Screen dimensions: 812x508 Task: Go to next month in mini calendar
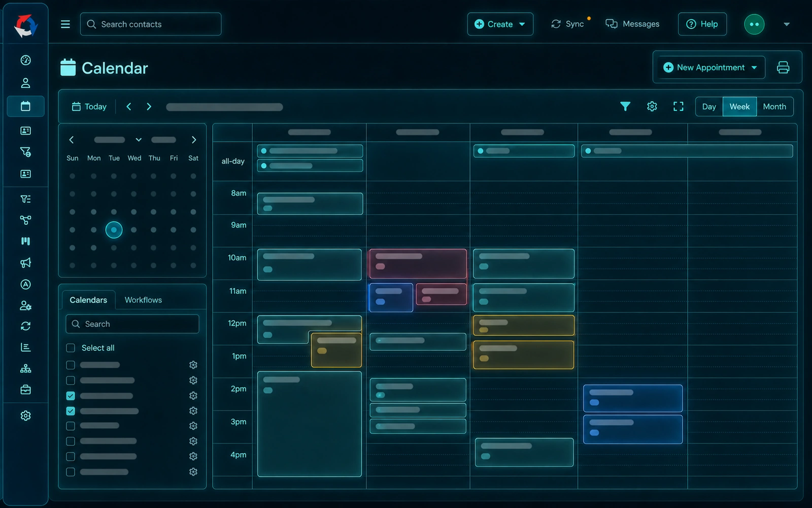(x=193, y=140)
